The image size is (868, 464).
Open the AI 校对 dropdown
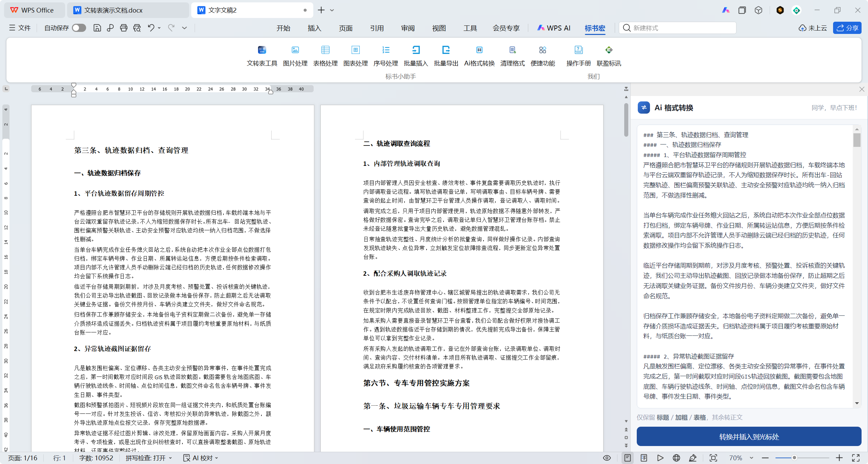click(201, 458)
